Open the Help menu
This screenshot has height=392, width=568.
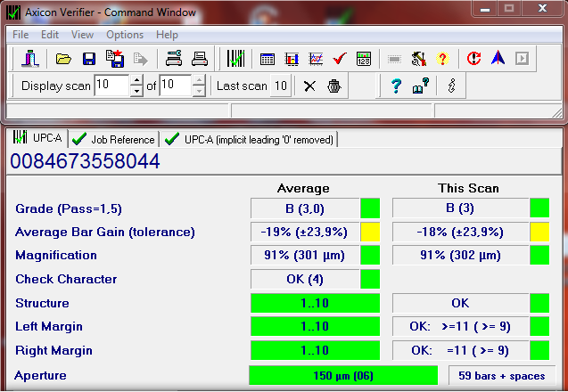pyautogui.click(x=167, y=35)
